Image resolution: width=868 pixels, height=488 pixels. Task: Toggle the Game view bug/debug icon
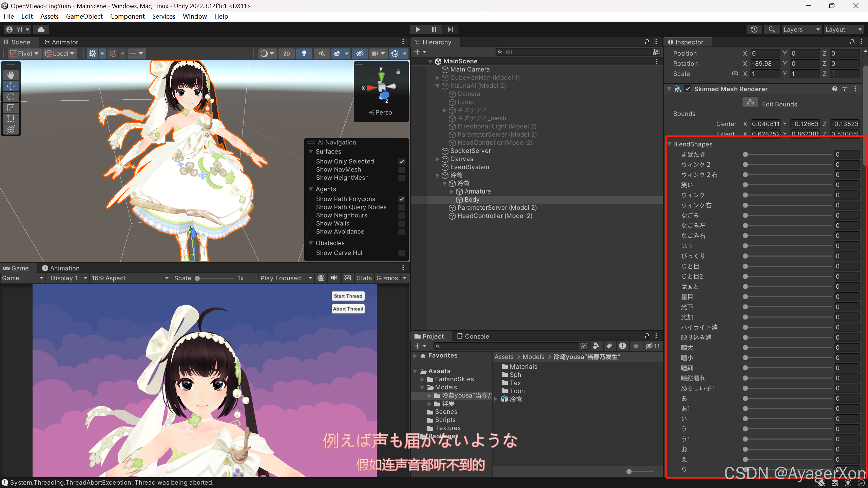[x=321, y=278]
